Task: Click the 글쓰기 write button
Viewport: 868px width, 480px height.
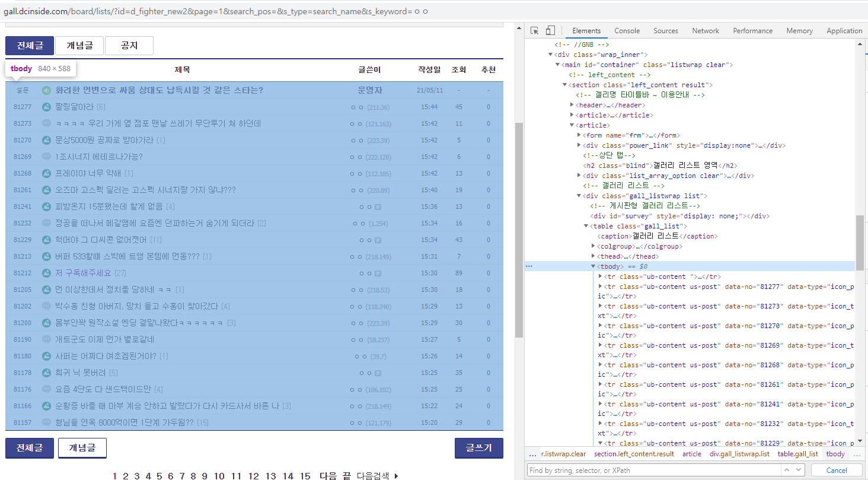Action: pos(479,448)
